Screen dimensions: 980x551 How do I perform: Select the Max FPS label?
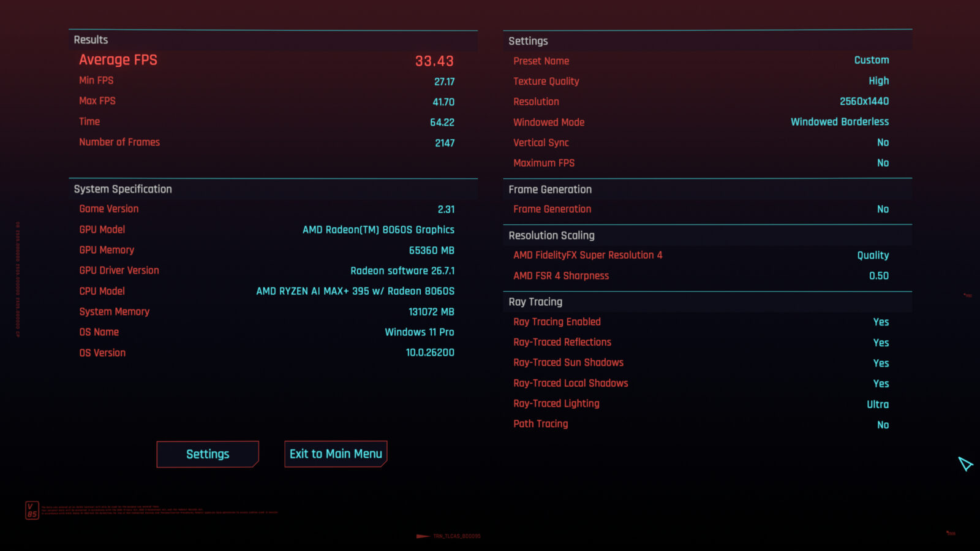point(97,101)
